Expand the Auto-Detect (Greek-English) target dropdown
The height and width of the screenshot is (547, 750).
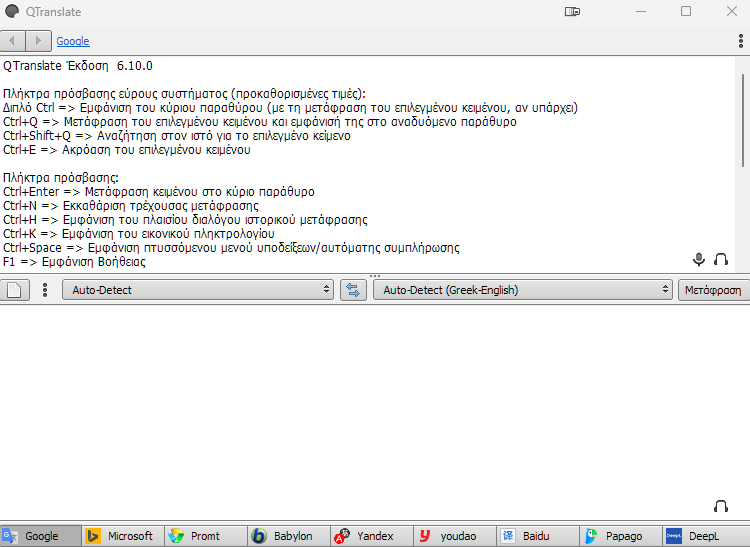coord(522,290)
